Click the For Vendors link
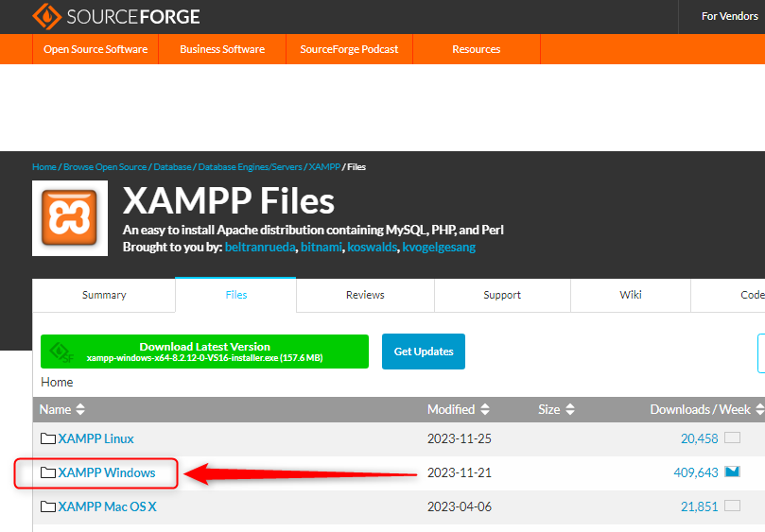 coord(729,16)
